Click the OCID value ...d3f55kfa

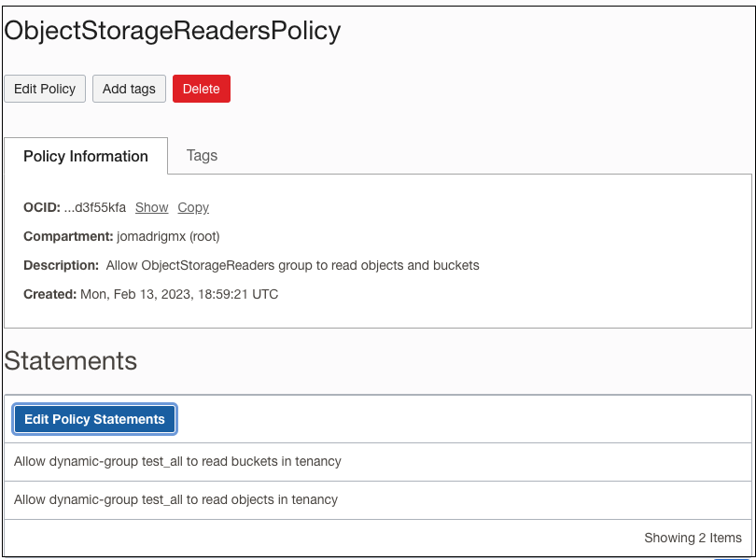coord(95,207)
